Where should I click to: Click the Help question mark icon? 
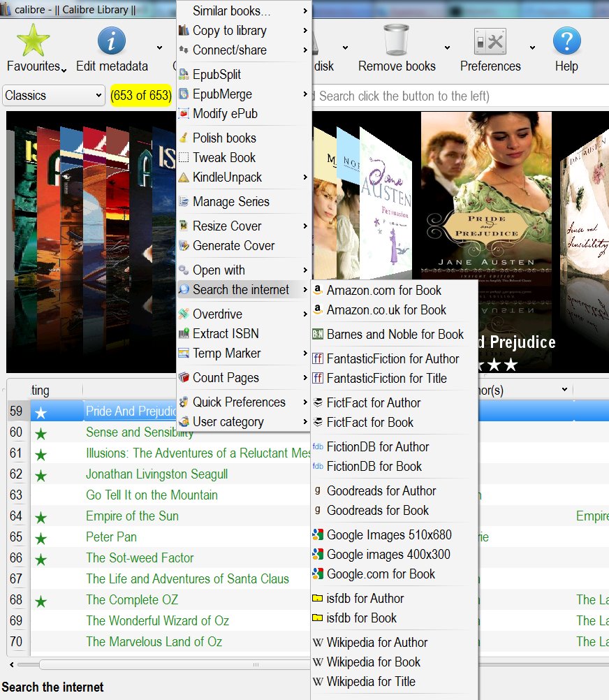566,41
